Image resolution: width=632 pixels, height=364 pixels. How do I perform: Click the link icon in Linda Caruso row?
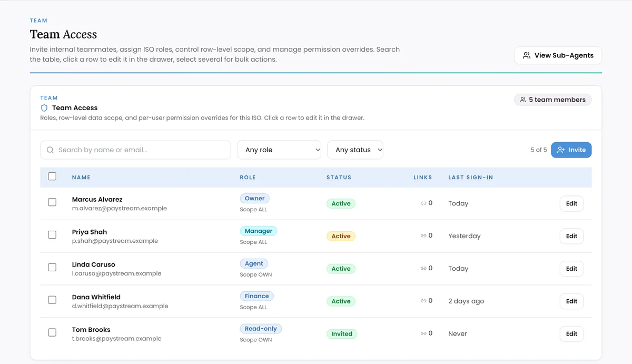[x=423, y=269]
